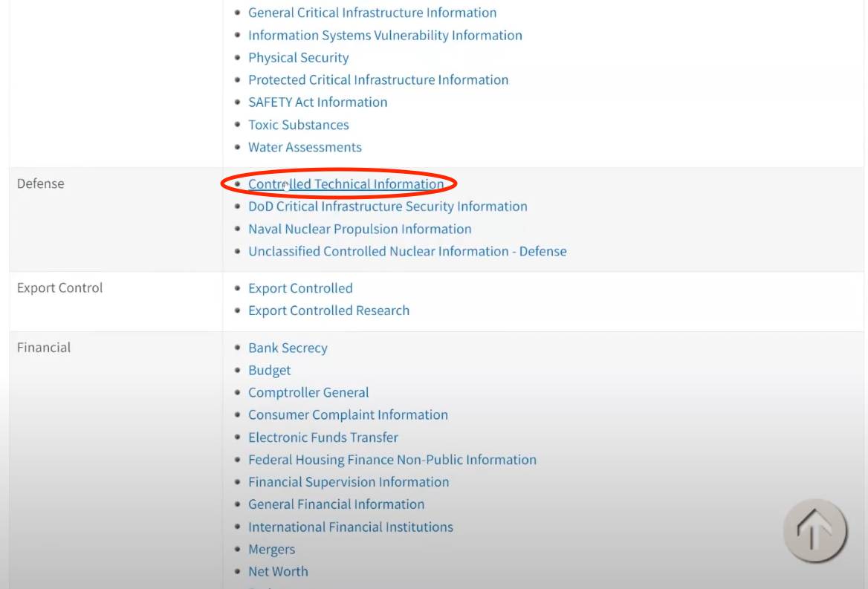Click Comptroller General

point(308,392)
